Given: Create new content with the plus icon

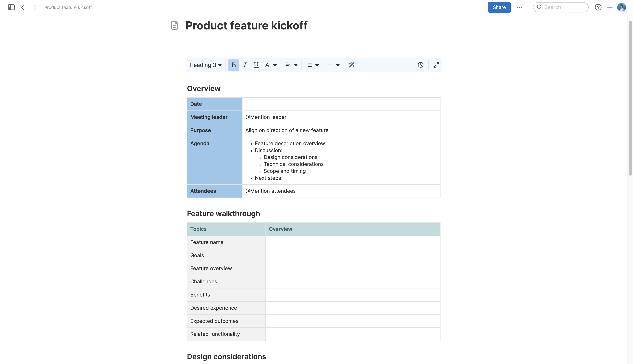Looking at the screenshot, I should [x=610, y=7].
